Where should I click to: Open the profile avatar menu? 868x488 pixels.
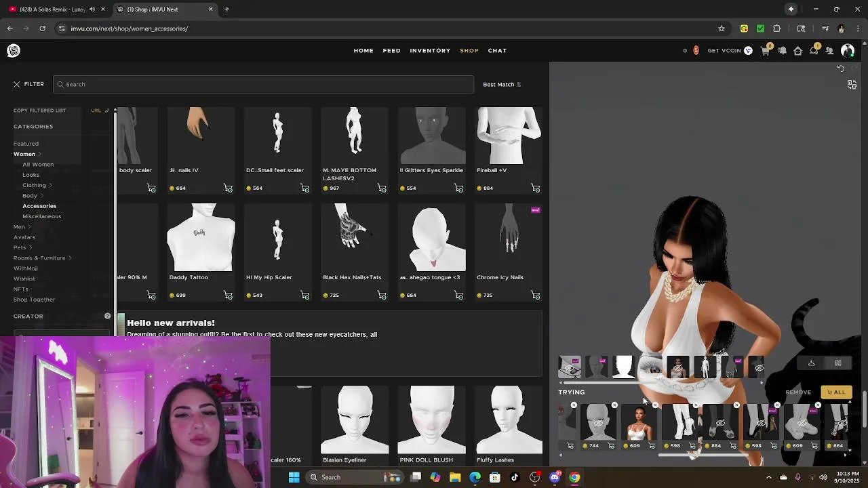848,51
